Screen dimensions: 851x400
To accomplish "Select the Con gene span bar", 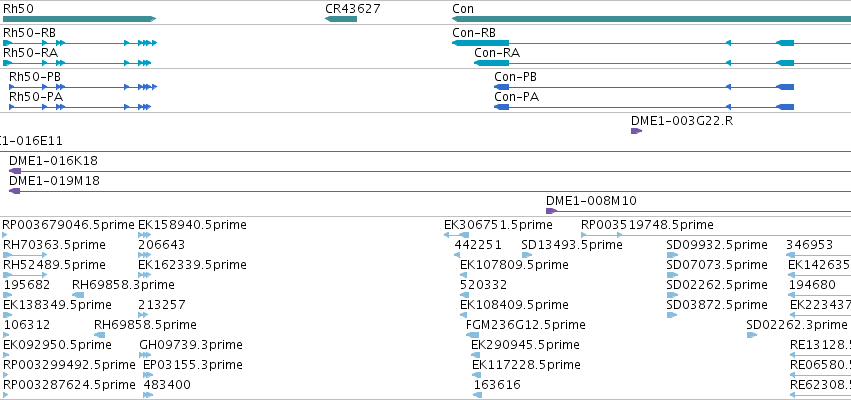I will 651,19.
